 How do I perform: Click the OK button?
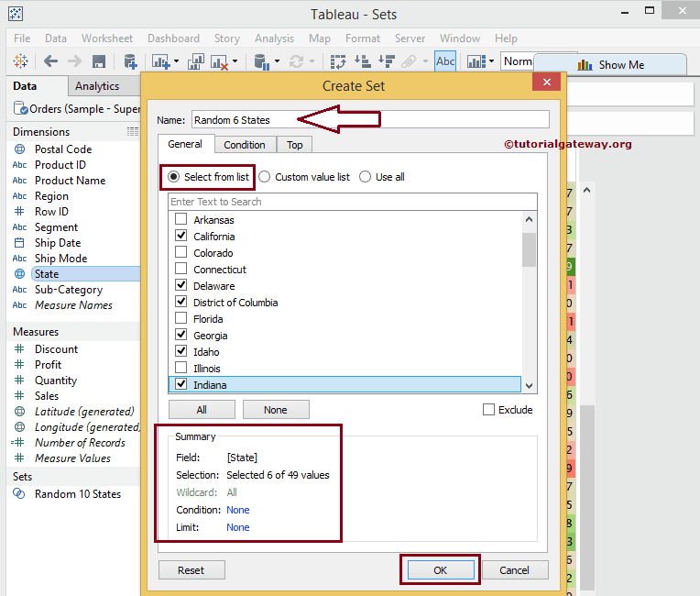pyautogui.click(x=441, y=570)
